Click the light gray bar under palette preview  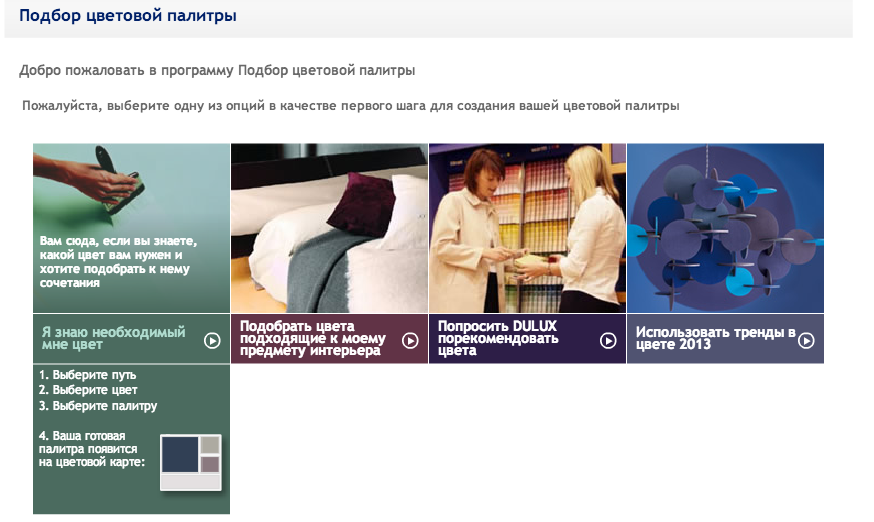[x=191, y=481]
